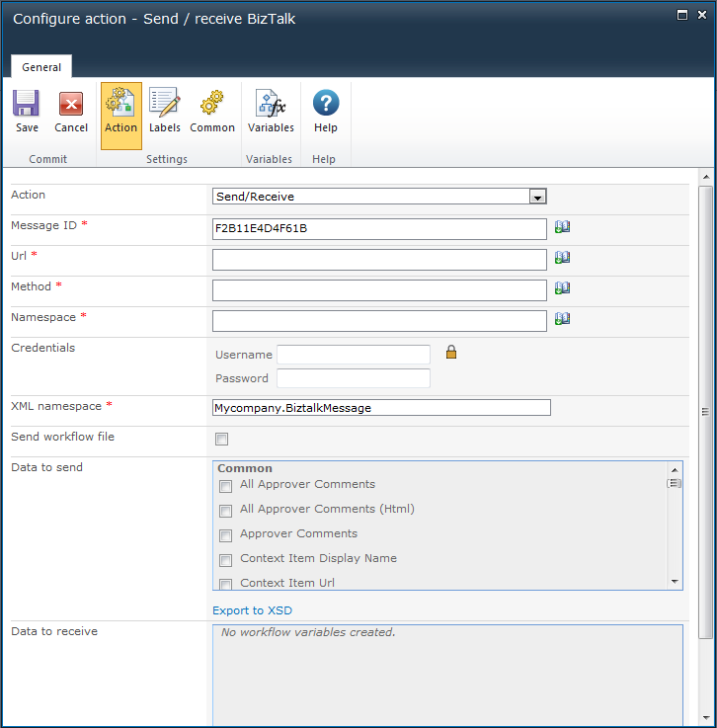The width and height of the screenshot is (717, 728).
Task: Click the main dialog scrollbar thumb
Action: 705,412
